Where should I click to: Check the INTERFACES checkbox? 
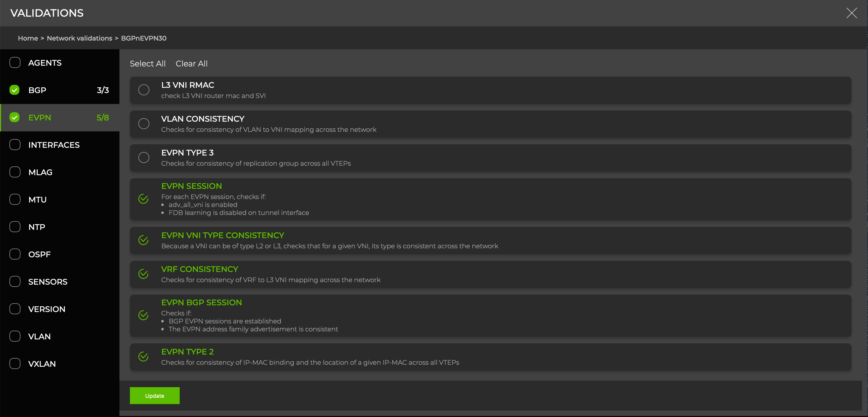click(x=15, y=145)
